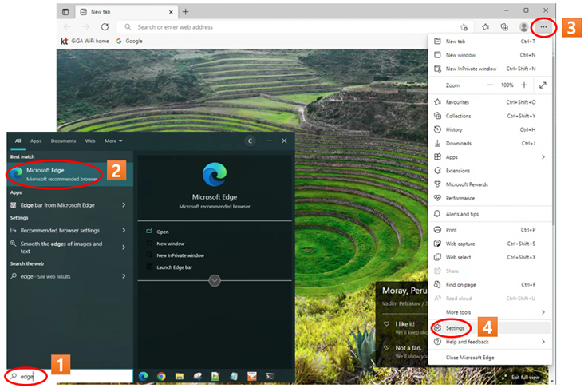The image size is (588, 392).
Task: Decrease zoom with minus button
Action: 490,85
